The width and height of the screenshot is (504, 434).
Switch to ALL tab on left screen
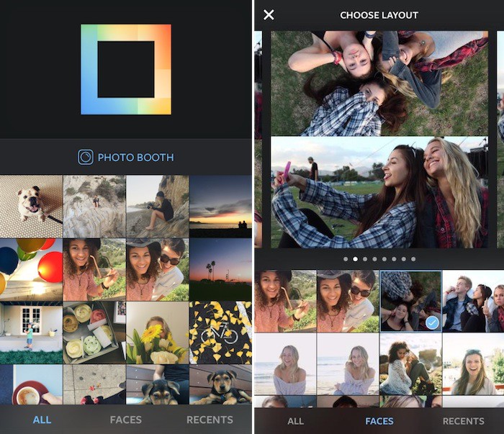(x=42, y=420)
